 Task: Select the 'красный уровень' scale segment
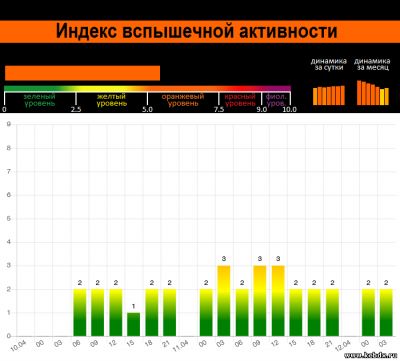point(240,100)
